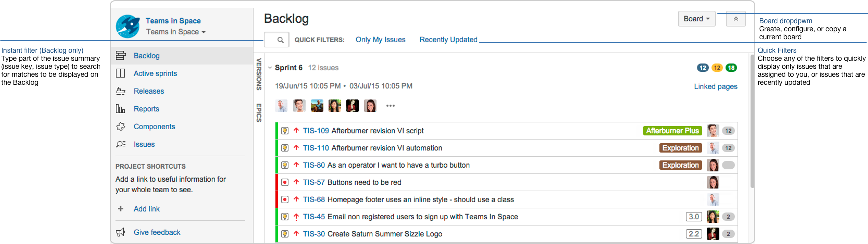Click the 2.2 version label on TIS-30
868x244 pixels.
[x=694, y=234]
